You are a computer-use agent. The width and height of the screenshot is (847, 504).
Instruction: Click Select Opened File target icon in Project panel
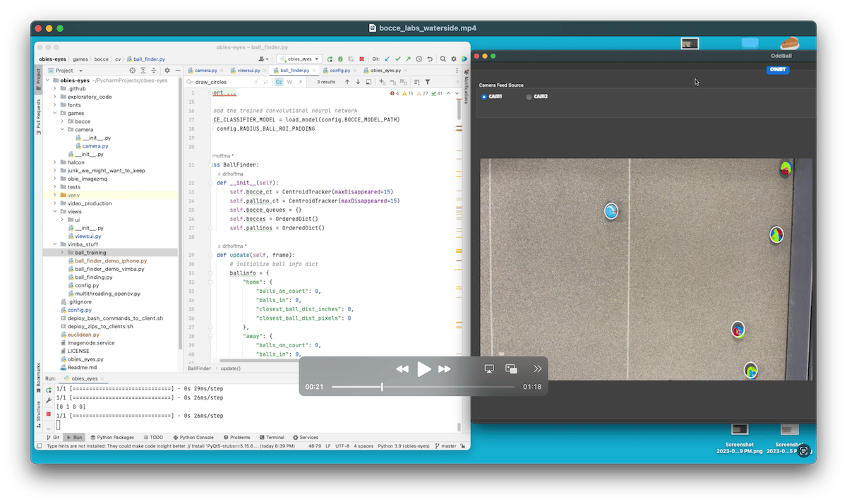click(x=133, y=71)
